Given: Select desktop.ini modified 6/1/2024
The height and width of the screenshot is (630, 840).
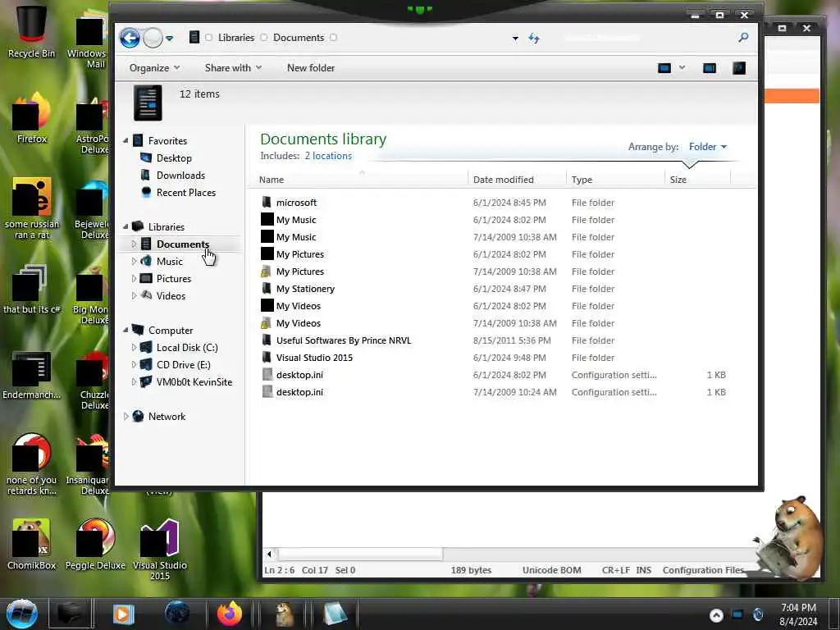Looking at the screenshot, I should pyautogui.click(x=299, y=375).
